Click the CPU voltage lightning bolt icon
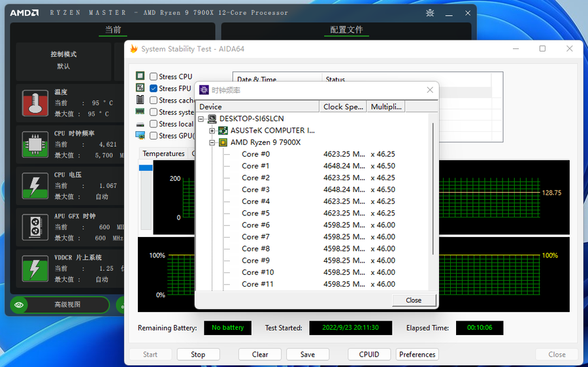Viewport: 588px width, 367px height. click(x=36, y=185)
